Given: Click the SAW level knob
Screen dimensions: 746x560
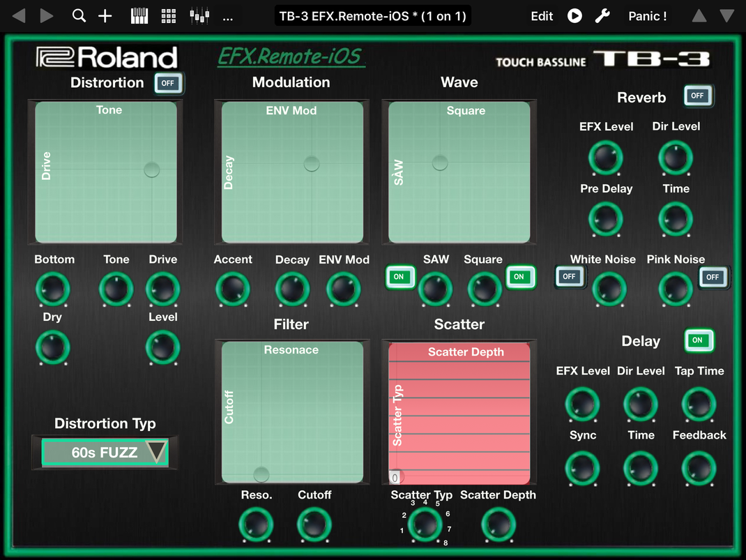Looking at the screenshot, I should tap(435, 289).
